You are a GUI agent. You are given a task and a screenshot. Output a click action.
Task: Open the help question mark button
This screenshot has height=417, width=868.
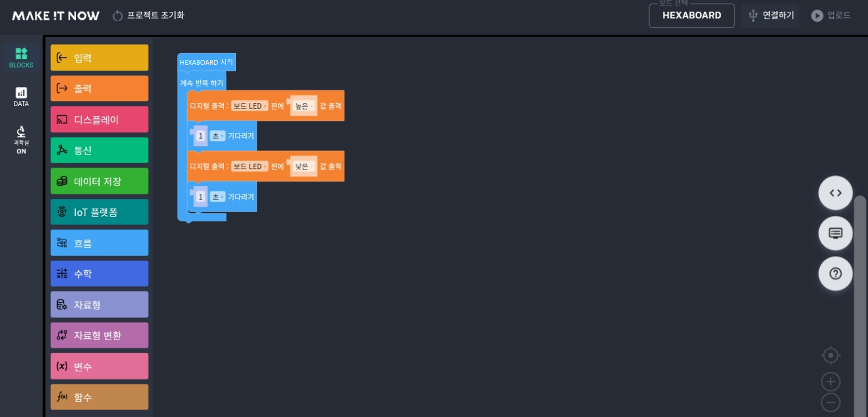click(x=835, y=274)
